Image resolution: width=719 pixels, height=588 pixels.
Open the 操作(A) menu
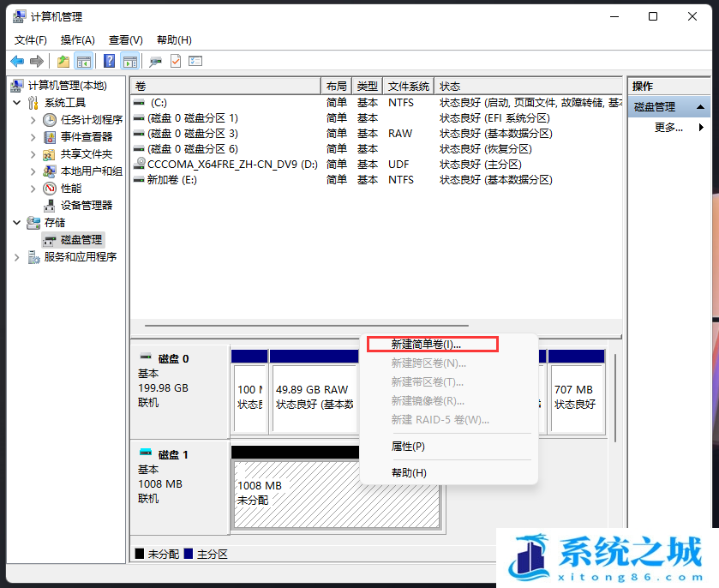(x=77, y=40)
